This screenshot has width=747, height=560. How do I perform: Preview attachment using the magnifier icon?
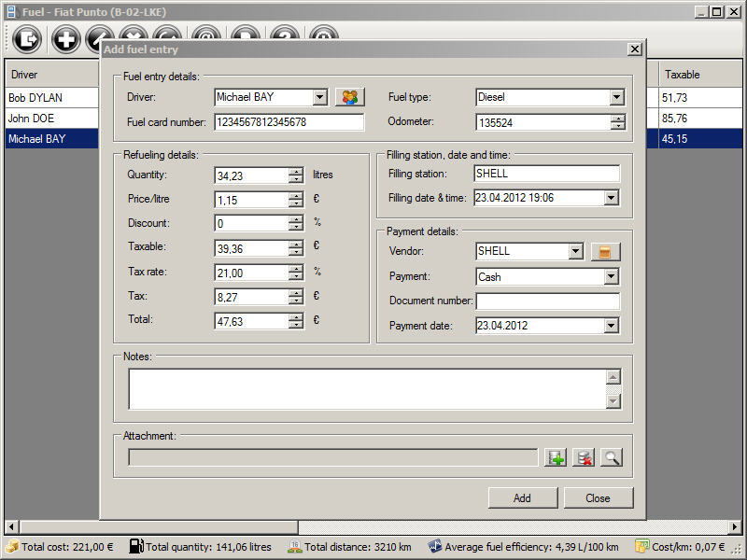611,457
